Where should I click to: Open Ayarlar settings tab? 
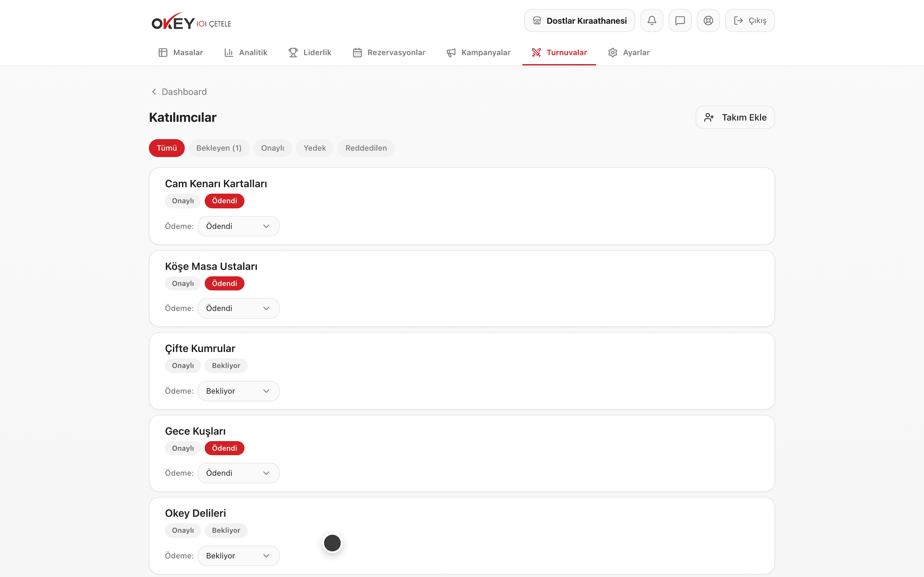(629, 52)
